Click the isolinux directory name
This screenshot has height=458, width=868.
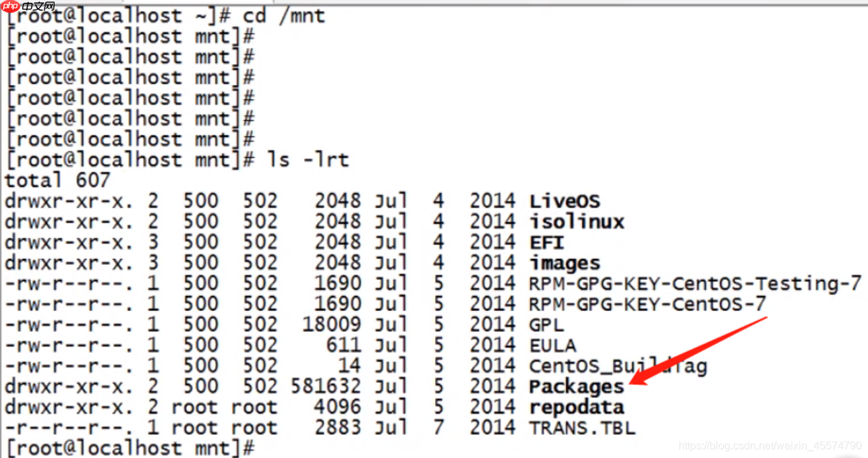pyautogui.click(x=577, y=221)
